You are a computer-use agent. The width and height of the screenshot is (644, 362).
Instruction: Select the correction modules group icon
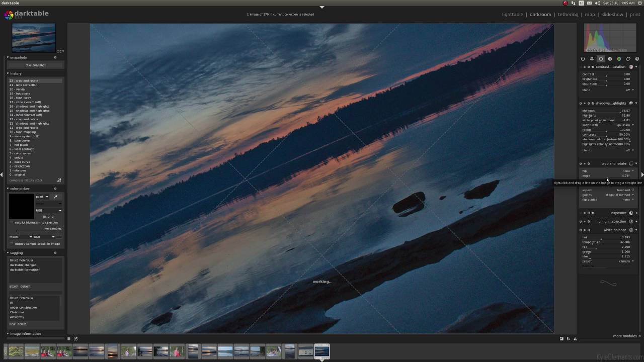(628, 59)
